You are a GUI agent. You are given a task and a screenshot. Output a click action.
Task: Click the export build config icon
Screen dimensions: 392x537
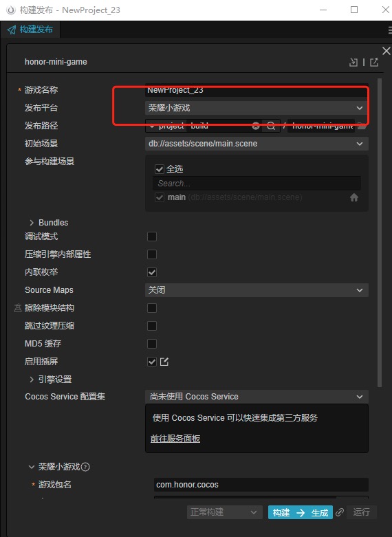tap(374, 62)
